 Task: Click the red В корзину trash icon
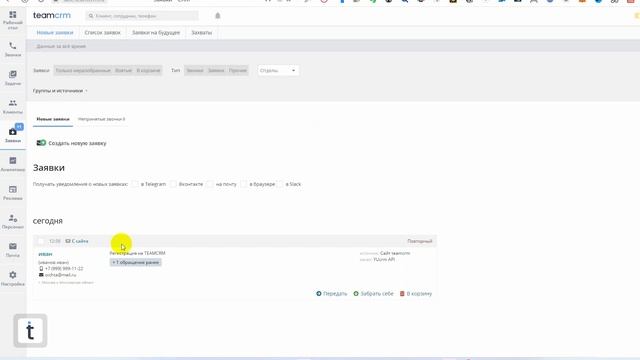pyautogui.click(x=402, y=293)
